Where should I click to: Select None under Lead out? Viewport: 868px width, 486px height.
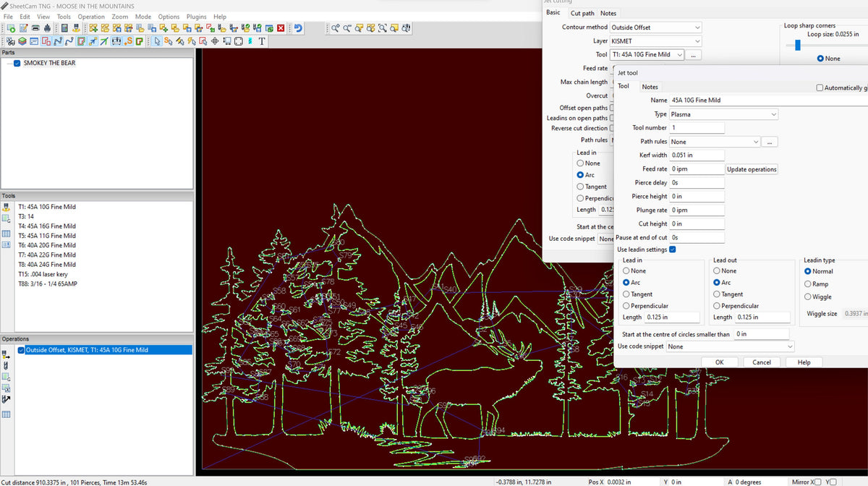[716, 271]
